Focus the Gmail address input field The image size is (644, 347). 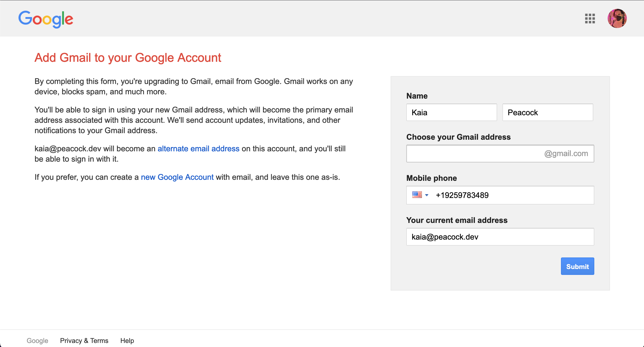click(x=500, y=154)
